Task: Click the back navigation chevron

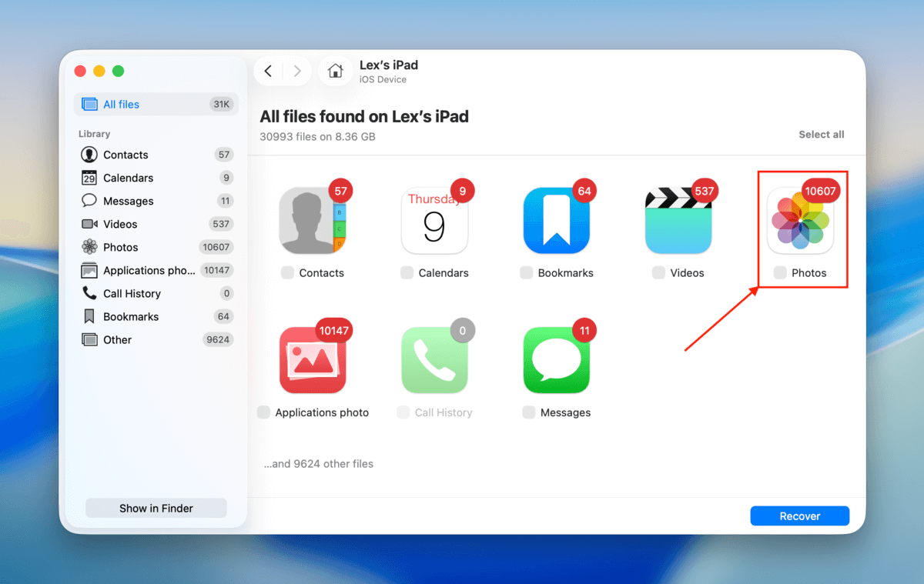Action: point(267,70)
